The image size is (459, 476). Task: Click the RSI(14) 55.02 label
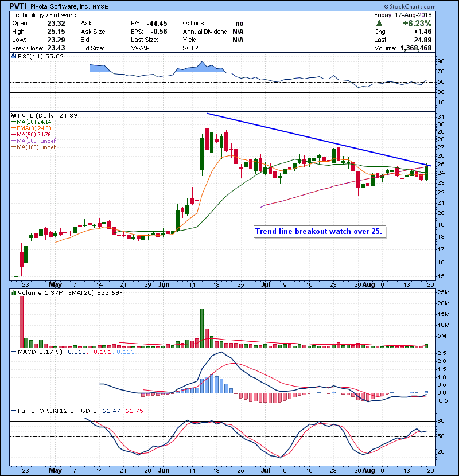(x=41, y=56)
